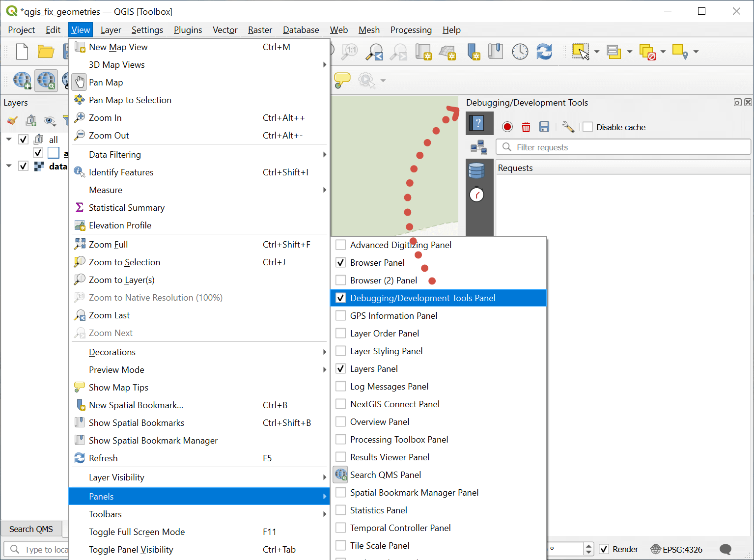Open the debugging settings wrench icon

(x=568, y=127)
